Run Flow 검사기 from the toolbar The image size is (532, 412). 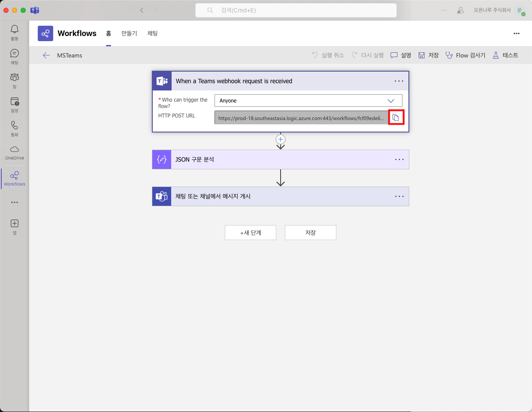click(465, 55)
